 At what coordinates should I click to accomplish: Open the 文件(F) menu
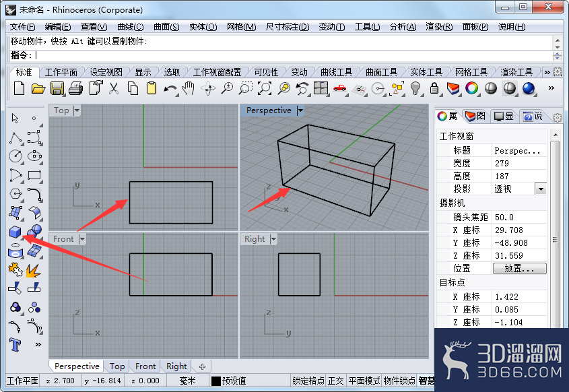click(22, 27)
